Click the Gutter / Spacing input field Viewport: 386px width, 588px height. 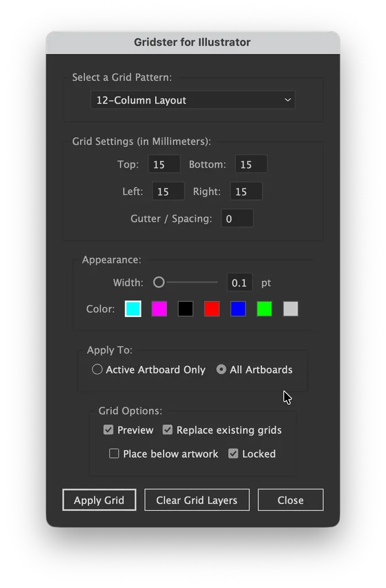point(237,218)
